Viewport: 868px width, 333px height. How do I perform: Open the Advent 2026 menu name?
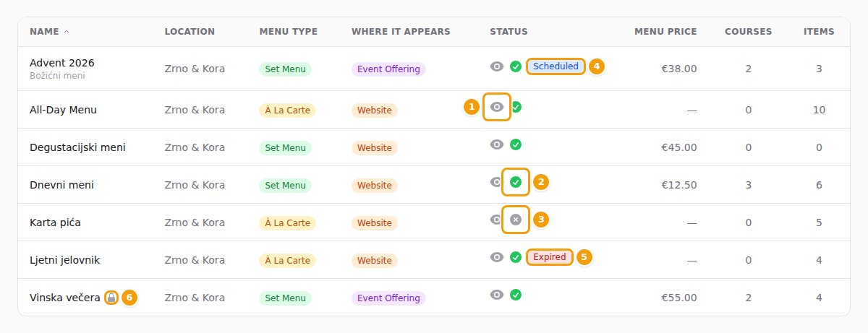(x=62, y=63)
